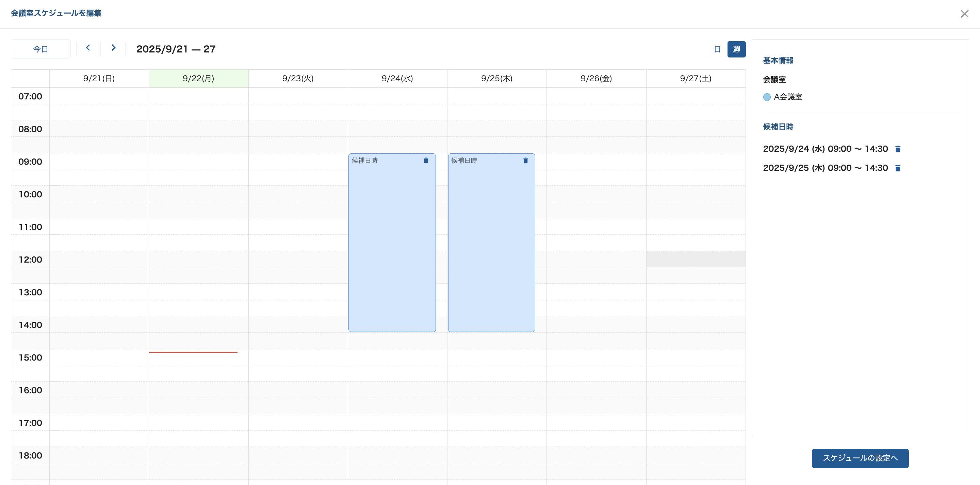
Task: Remove 2025/9/24 entry from the 候補日時 list
Action: pyautogui.click(x=897, y=149)
